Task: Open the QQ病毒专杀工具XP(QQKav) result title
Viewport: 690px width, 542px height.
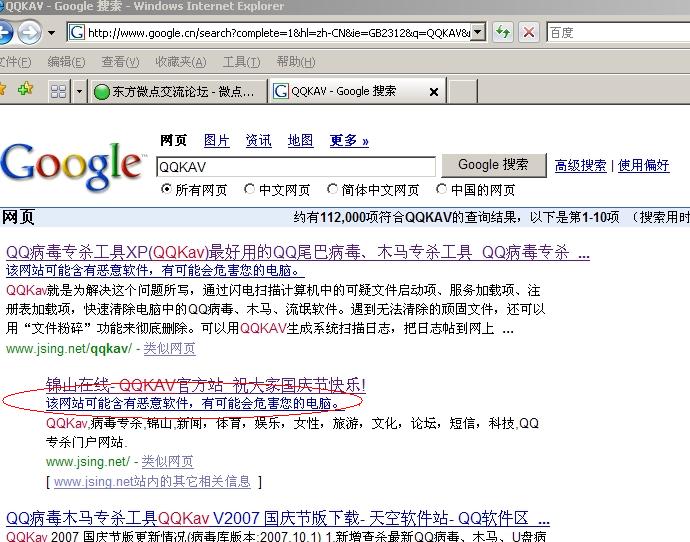Action: [x=298, y=253]
